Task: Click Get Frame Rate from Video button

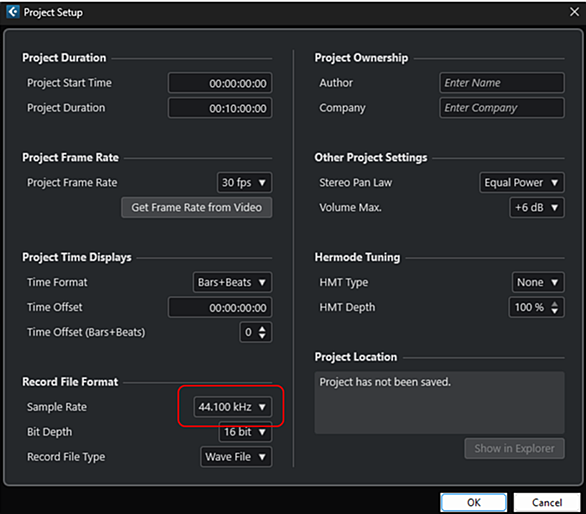Action: [x=197, y=207]
